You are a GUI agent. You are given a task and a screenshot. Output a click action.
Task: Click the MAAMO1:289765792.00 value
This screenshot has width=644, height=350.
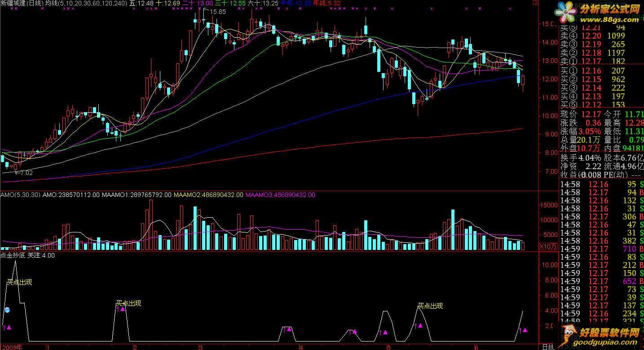click(x=137, y=195)
